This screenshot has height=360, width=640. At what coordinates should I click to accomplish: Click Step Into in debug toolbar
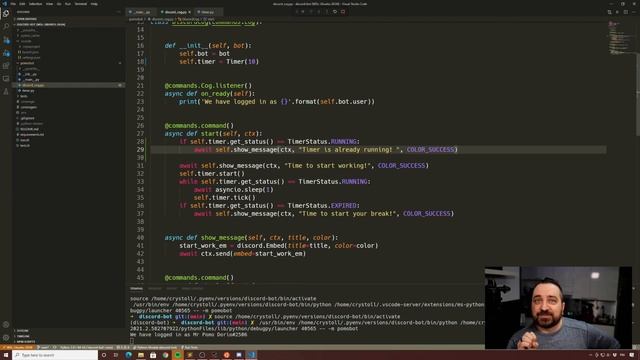pos(319,11)
